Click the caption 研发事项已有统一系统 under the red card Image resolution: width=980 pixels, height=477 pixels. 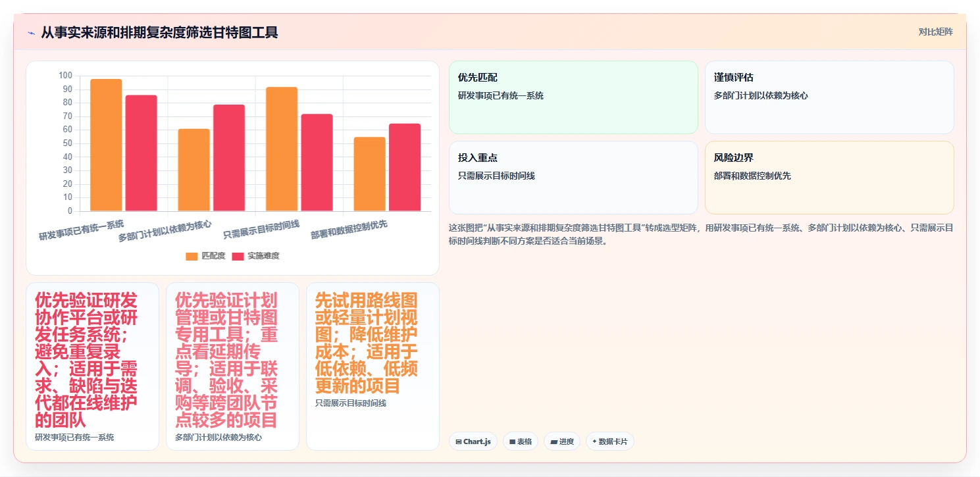74,438
